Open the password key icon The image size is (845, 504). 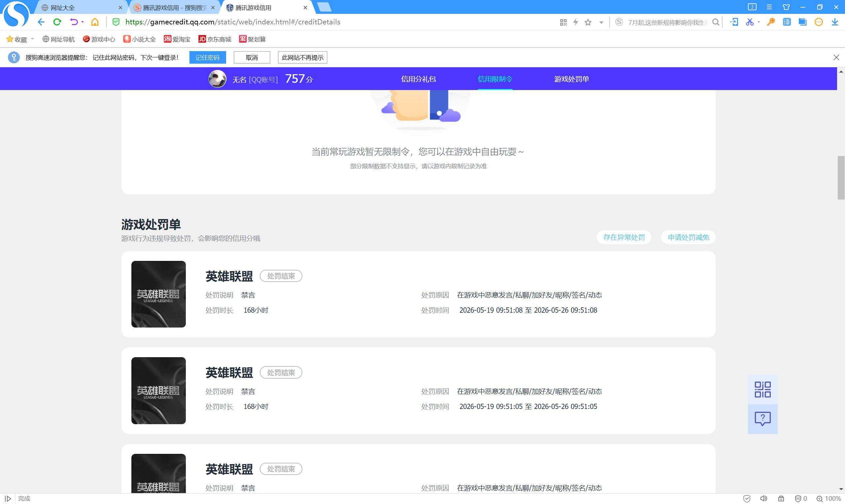(771, 22)
